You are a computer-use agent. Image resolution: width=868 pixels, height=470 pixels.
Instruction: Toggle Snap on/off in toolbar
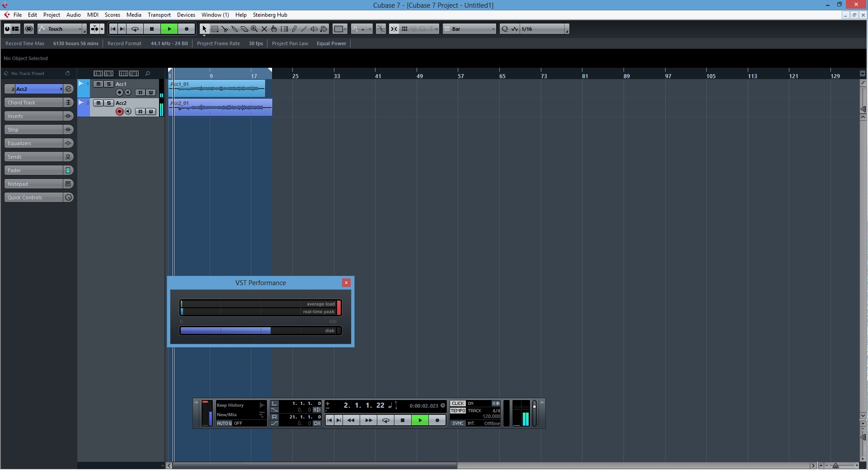point(394,29)
